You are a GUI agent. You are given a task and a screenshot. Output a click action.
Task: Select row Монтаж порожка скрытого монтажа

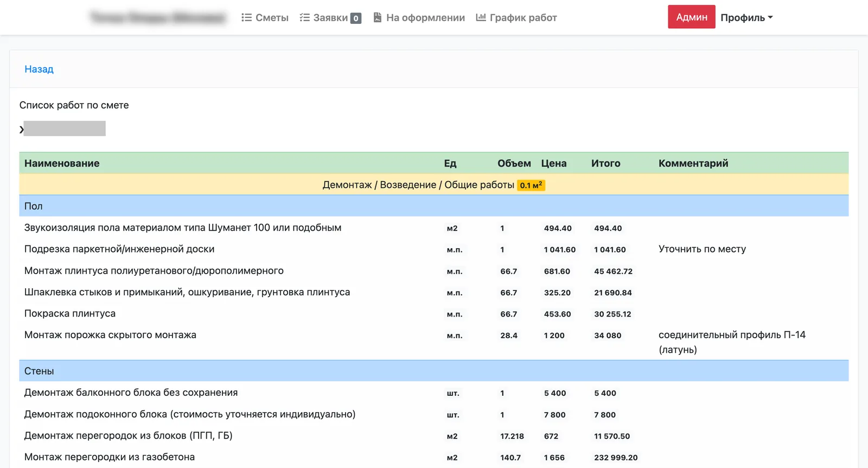434,342
